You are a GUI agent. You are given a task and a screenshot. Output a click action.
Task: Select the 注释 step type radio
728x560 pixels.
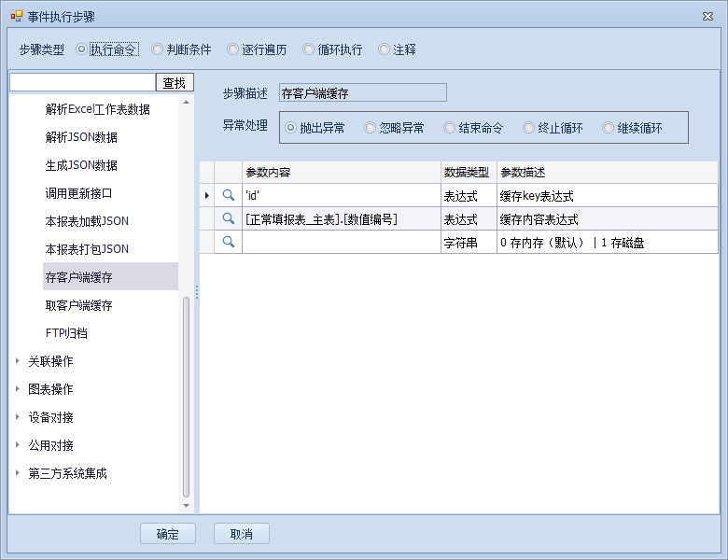[385, 49]
